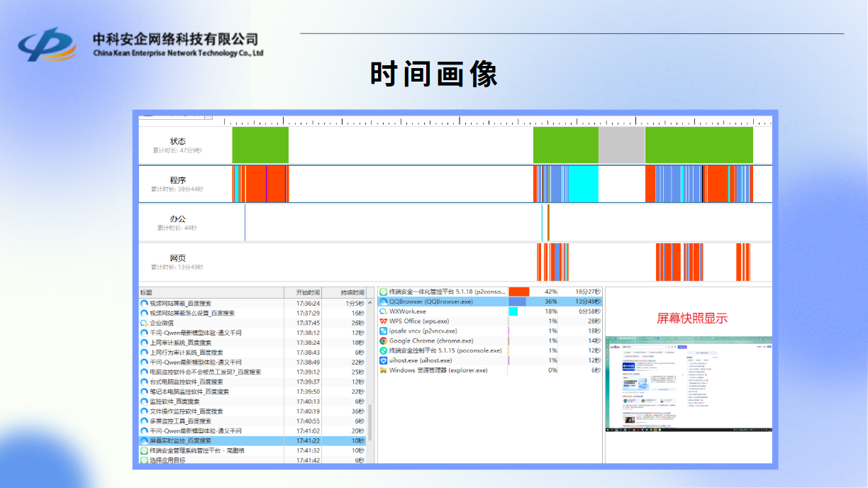Click the 16分27秒 duration in program list

click(x=588, y=292)
